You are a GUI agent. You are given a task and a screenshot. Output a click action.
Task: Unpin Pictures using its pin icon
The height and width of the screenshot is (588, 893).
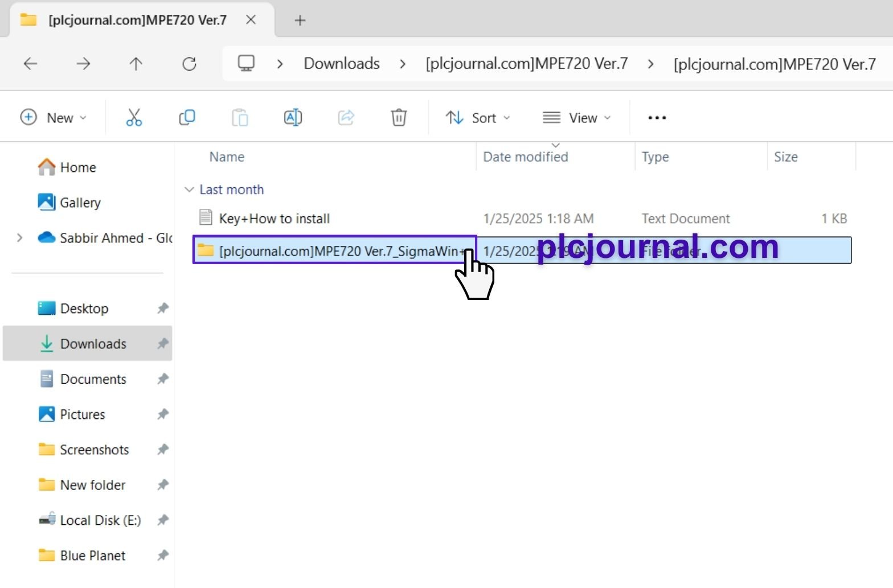pos(163,414)
